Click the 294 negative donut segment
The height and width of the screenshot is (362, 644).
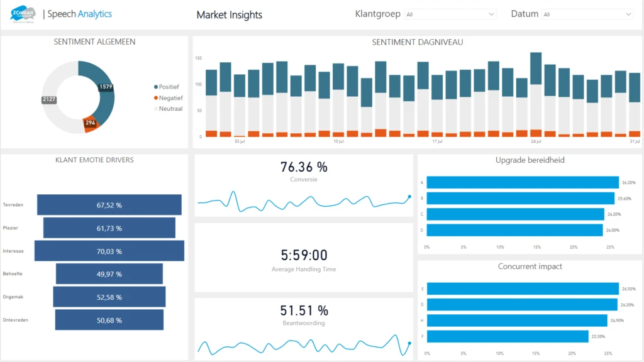(x=91, y=124)
